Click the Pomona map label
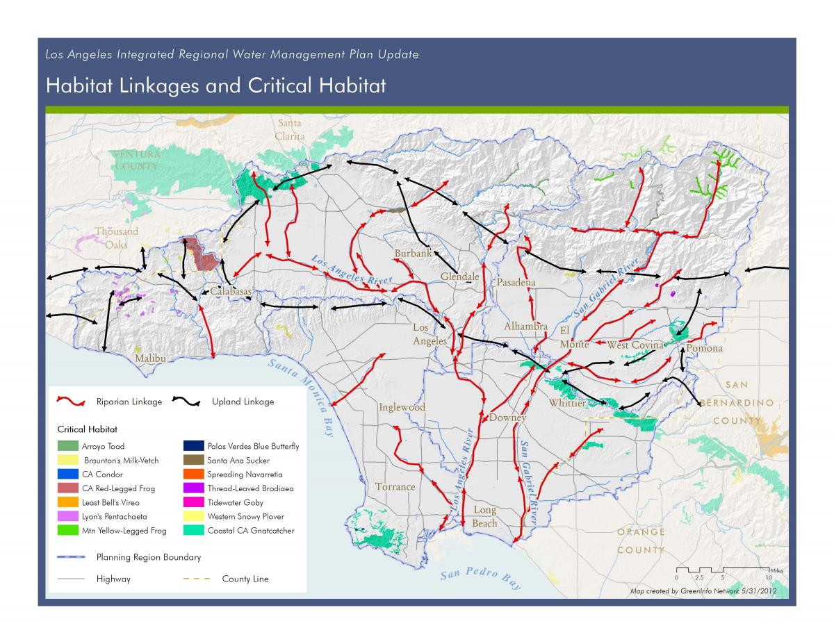This screenshot has height=644, width=834. pyautogui.click(x=705, y=348)
